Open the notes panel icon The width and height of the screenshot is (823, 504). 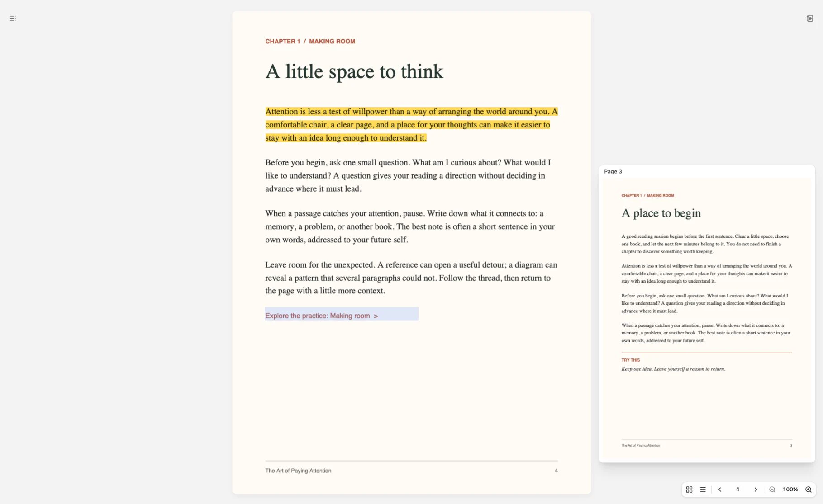tap(810, 19)
